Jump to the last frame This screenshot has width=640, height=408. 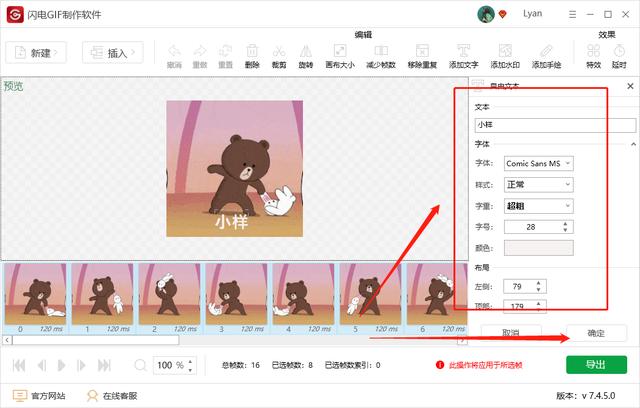(104, 365)
